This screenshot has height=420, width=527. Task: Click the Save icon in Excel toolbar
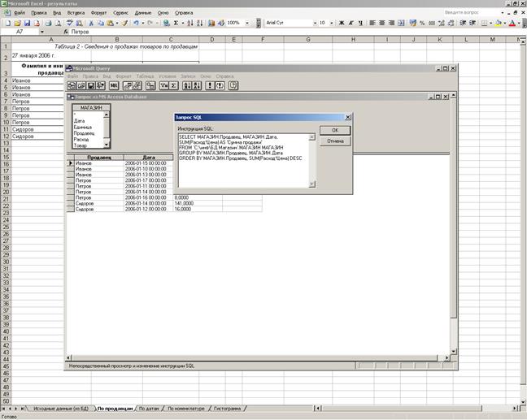27,23
